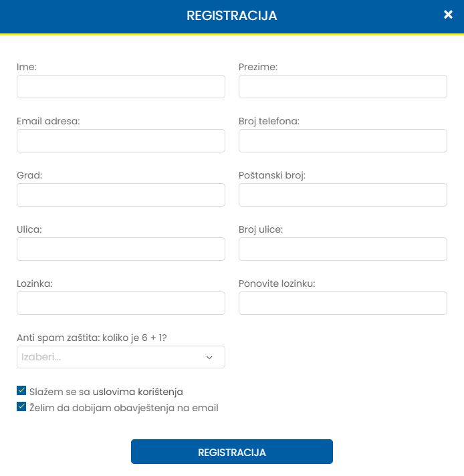Click the Želim da dobijam obavještenja label text
This screenshot has height=476, width=464.
coord(124,408)
